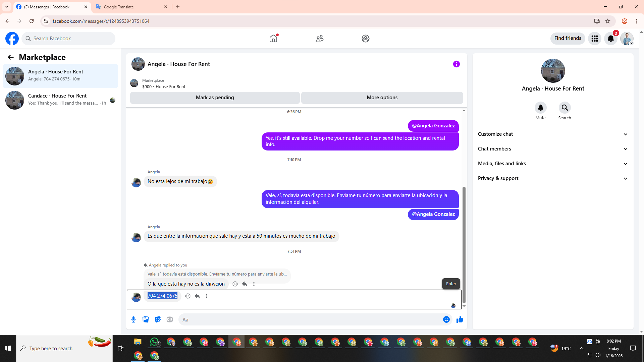Search within this conversation
Screen dimensions: 644x362
coord(565,108)
